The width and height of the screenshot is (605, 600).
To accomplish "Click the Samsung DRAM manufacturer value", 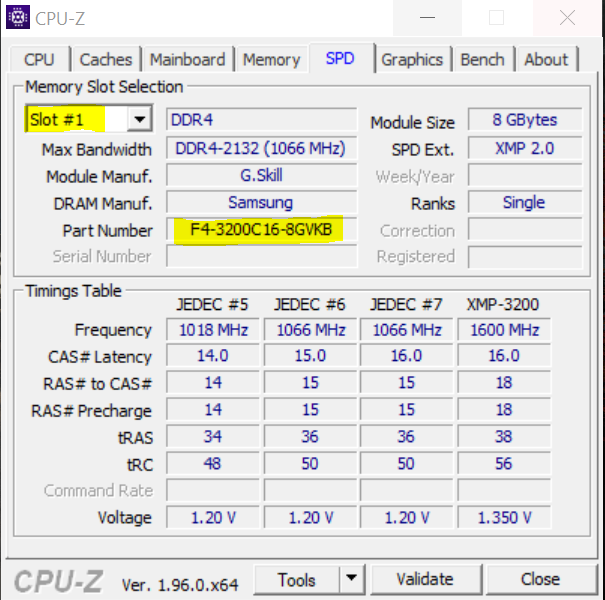I will point(262,203).
